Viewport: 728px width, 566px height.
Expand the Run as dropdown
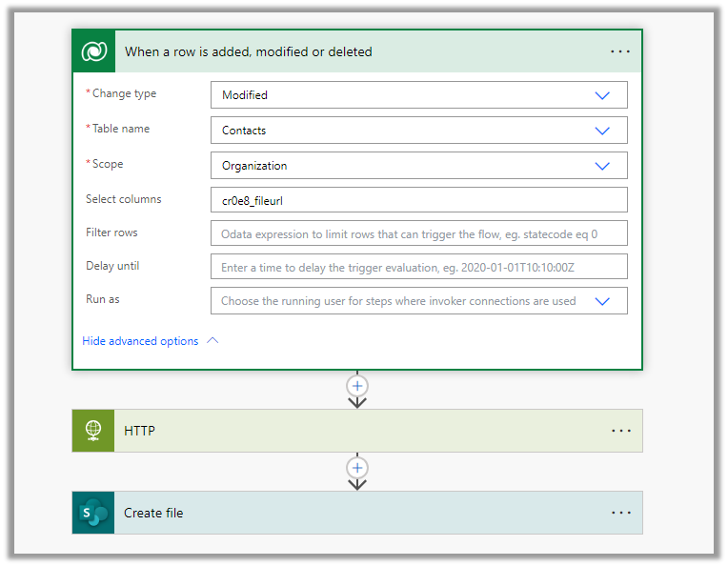(x=601, y=301)
